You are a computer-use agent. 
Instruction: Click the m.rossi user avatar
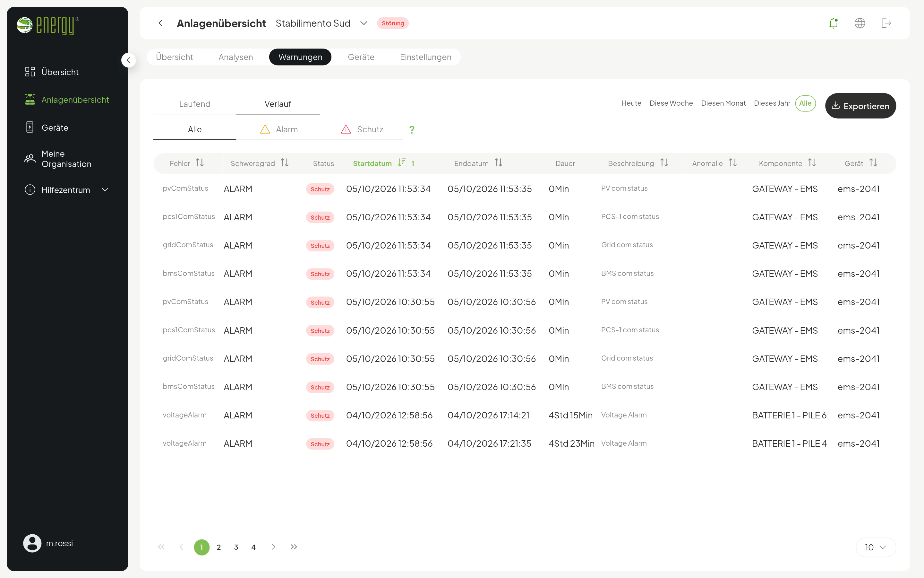tap(32, 543)
